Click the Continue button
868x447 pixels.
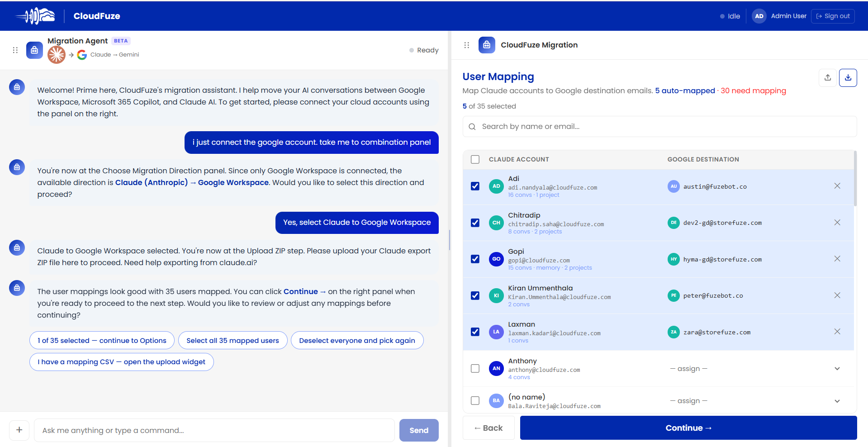tap(688, 428)
